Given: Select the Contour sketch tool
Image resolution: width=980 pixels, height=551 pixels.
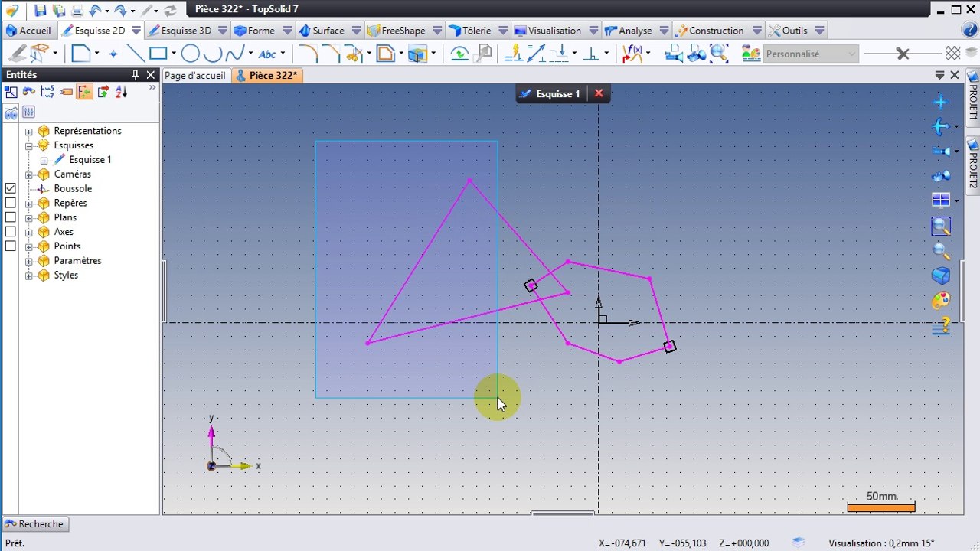Looking at the screenshot, I should point(80,54).
